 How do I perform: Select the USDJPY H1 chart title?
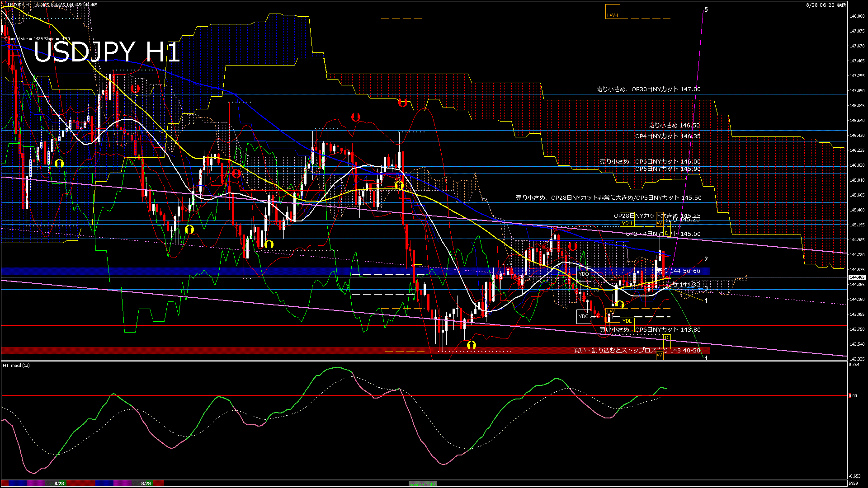(x=107, y=52)
